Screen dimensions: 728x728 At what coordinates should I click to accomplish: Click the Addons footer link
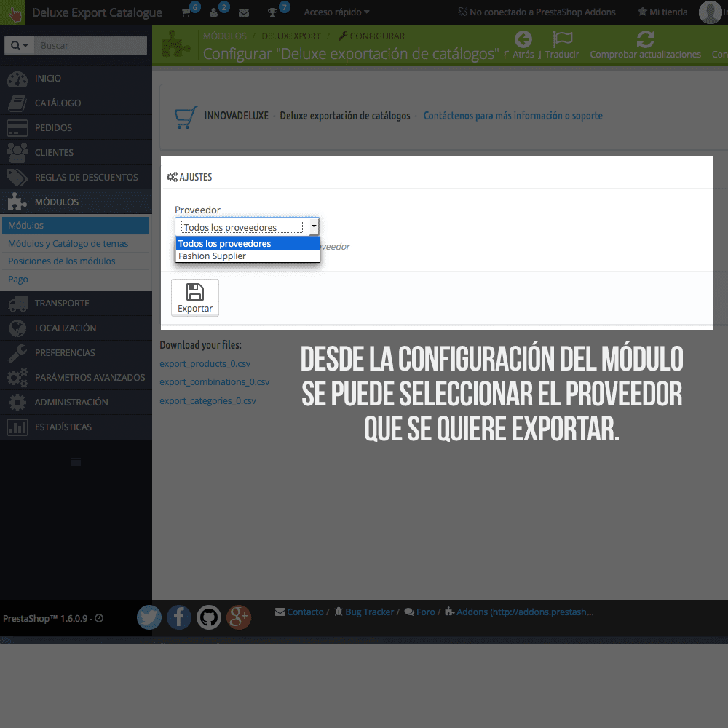pos(520,612)
